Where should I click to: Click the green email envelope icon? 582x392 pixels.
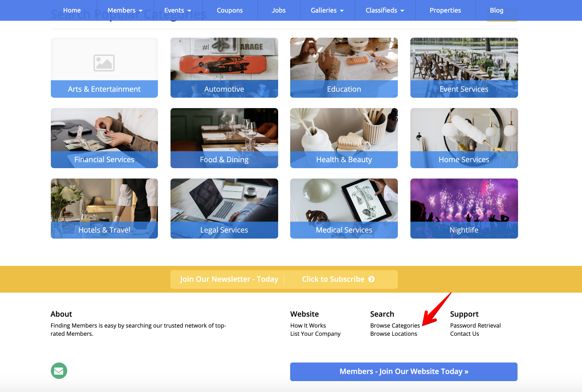(59, 371)
